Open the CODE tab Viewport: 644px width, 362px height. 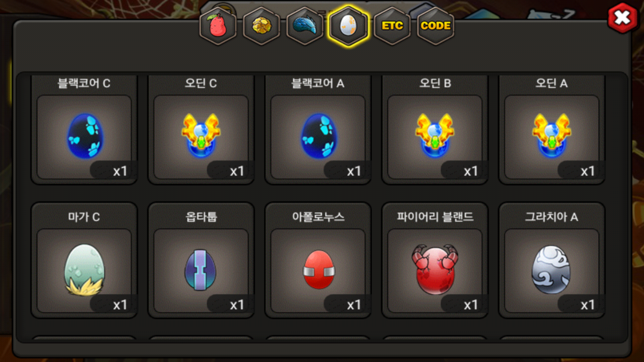coord(436,26)
